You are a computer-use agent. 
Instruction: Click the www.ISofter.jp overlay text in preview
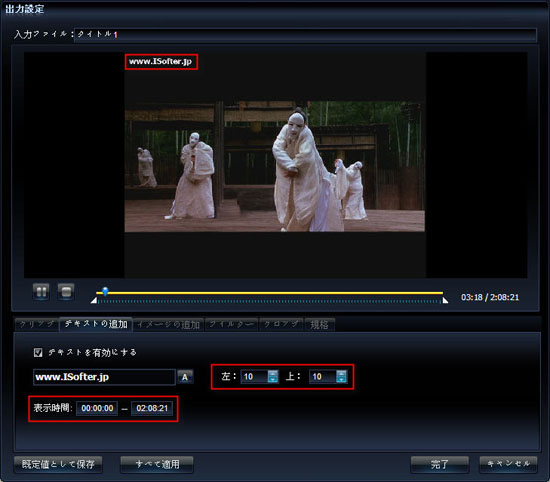coord(161,62)
